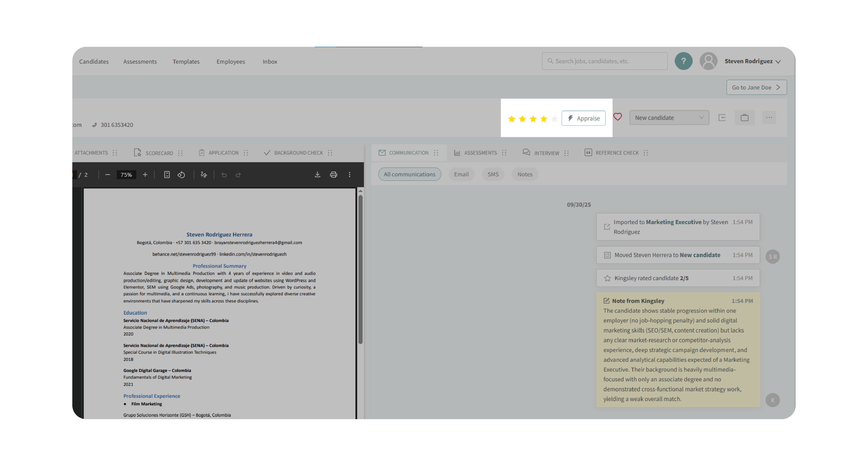Download the resume PDF
868x466 pixels.
[x=317, y=175]
